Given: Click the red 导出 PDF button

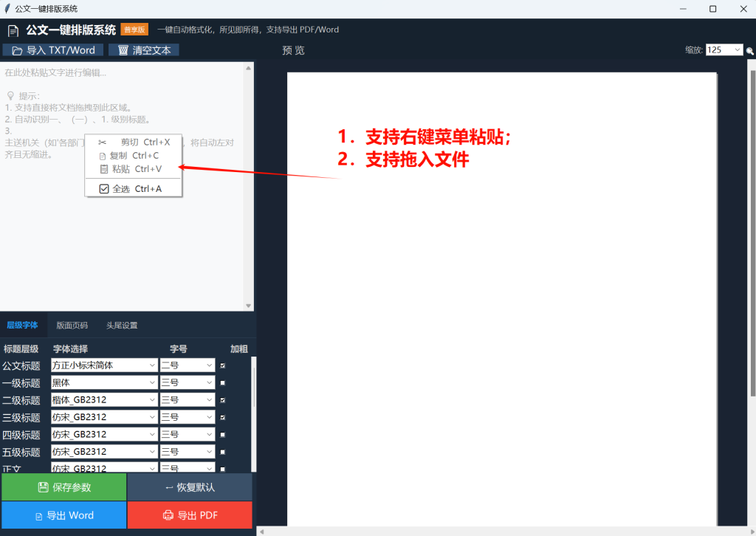Looking at the screenshot, I should (x=190, y=515).
